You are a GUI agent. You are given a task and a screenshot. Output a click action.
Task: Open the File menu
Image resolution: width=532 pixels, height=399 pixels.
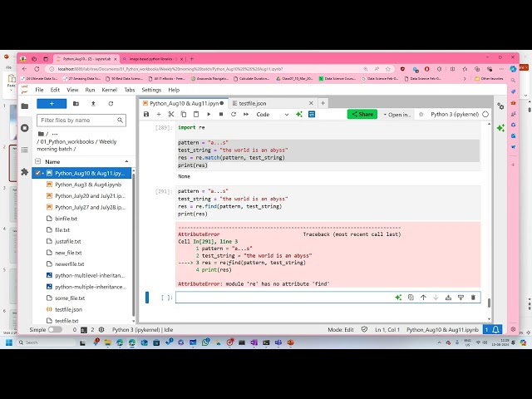pos(39,90)
